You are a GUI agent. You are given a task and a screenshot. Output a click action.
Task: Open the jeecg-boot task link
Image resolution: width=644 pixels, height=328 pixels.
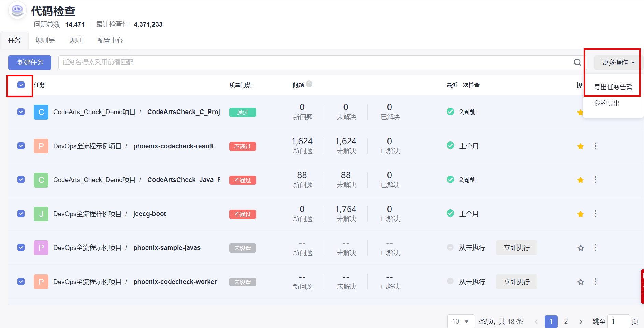[150, 214]
